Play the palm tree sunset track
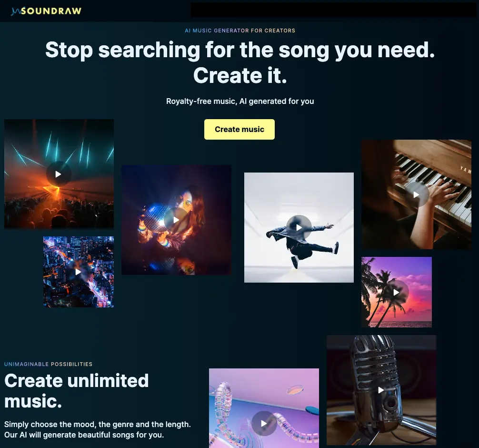The image size is (479, 448). tap(396, 292)
